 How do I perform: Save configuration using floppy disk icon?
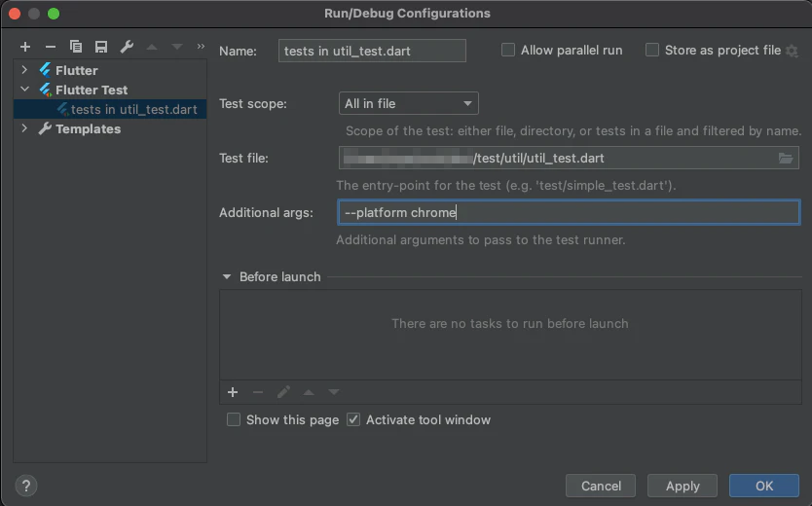pos(101,47)
